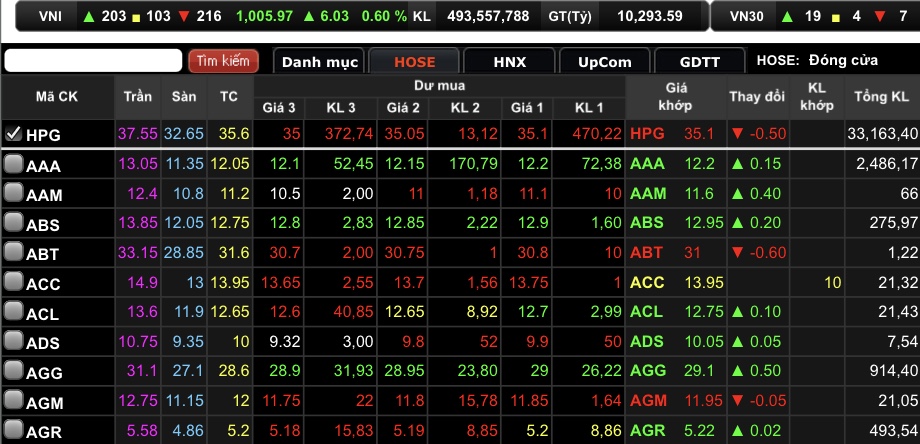The width and height of the screenshot is (920, 444).
Task: Focus the stock code search field
Action: [93, 61]
